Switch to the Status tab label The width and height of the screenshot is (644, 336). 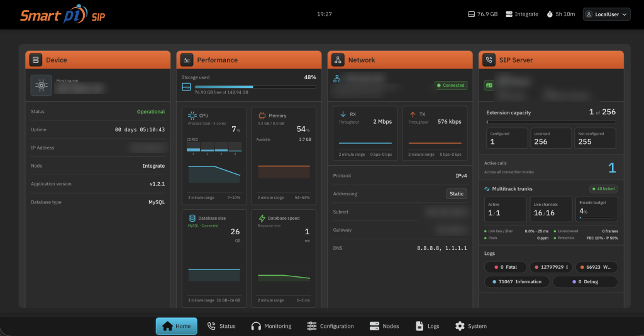(x=227, y=326)
